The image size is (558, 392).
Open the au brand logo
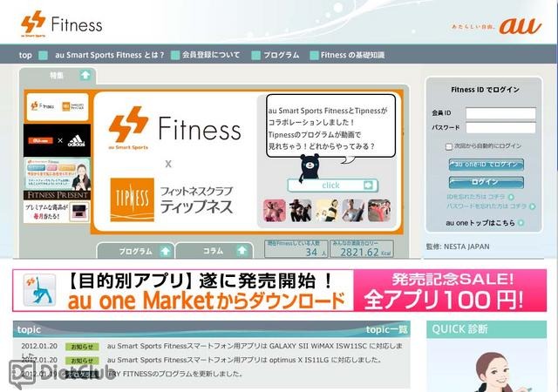point(520,26)
